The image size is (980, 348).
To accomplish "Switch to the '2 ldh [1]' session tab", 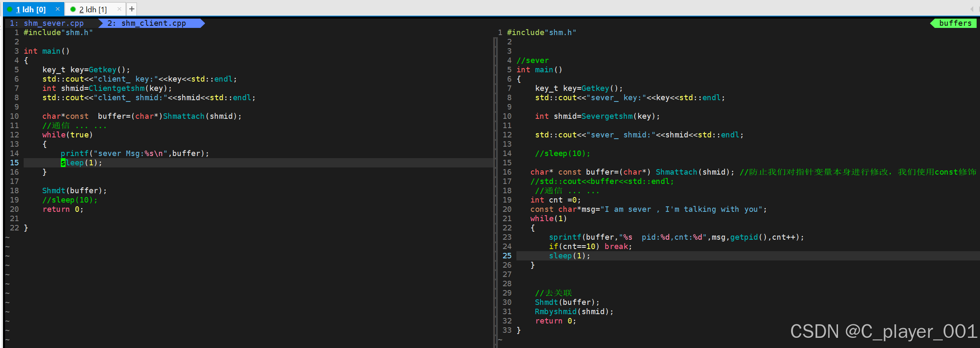I will [93, 9].
